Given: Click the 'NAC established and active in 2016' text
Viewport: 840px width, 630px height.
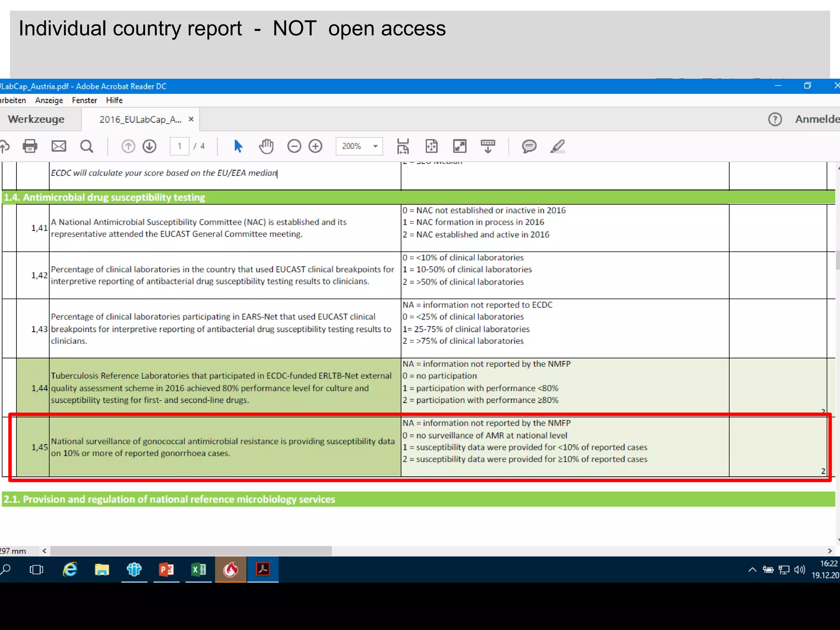Looking at the screenshot, I should click(x=483, y=235).
